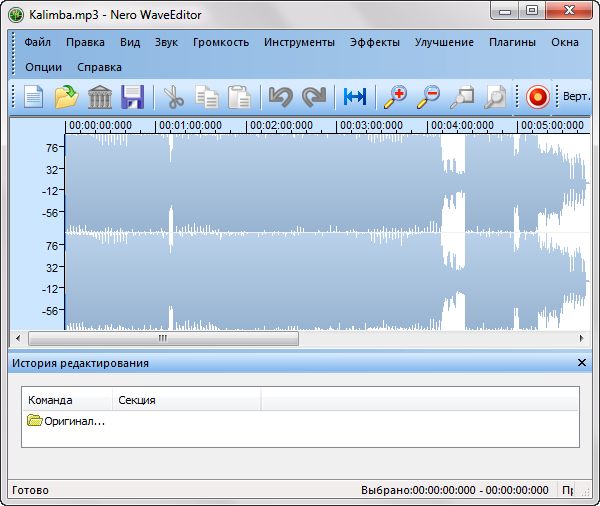Select the Оригинал history entry
The image size is (600, 506).
(x=66, y=421)
